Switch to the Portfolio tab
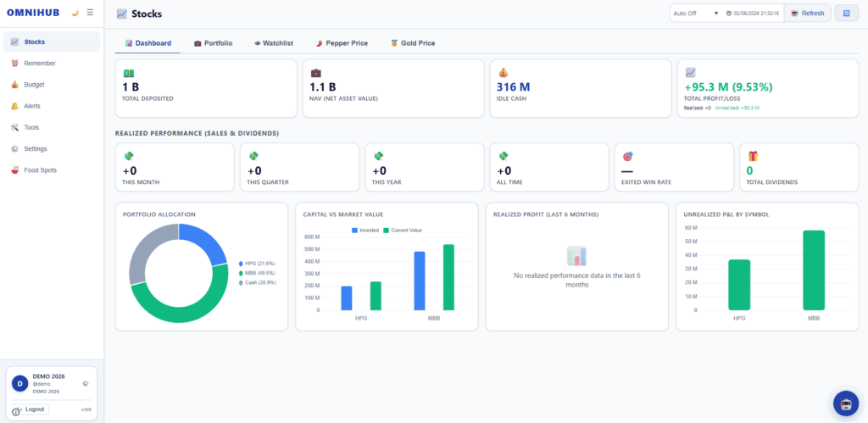 point(213,43)
